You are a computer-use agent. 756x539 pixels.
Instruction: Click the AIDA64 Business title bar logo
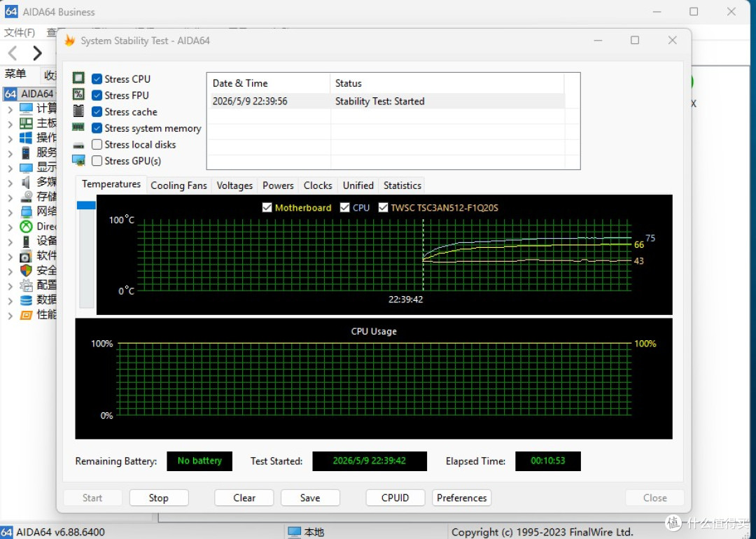(11, 12)
